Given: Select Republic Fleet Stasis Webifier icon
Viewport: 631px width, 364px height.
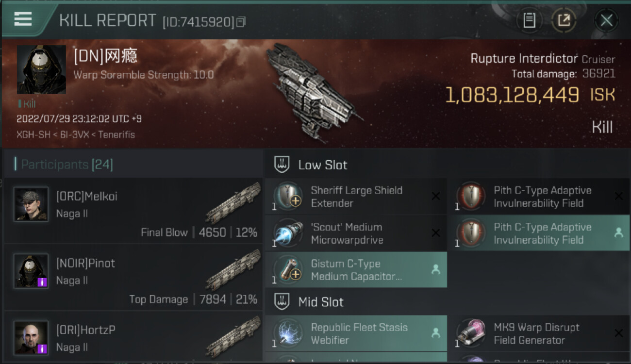Looking at the screenshot, I should point(288,334).
